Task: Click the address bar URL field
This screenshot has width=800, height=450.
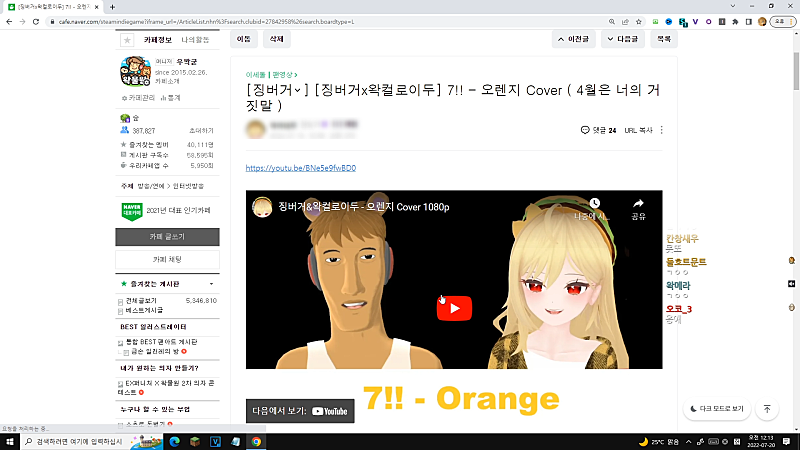Action: [x=327, y=22]
